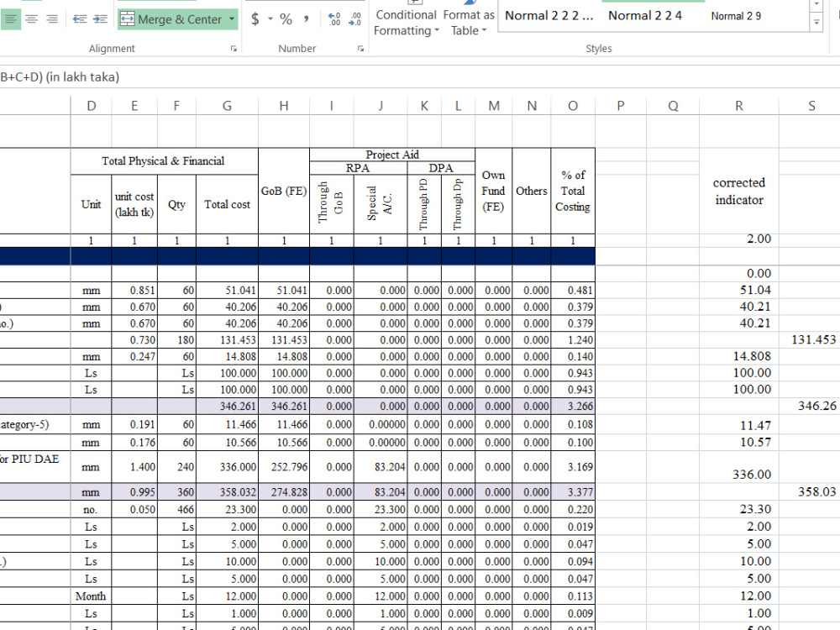Select column S header
Image resolution: width=840 pixels, height=630 pixels.
click(811, 106)
